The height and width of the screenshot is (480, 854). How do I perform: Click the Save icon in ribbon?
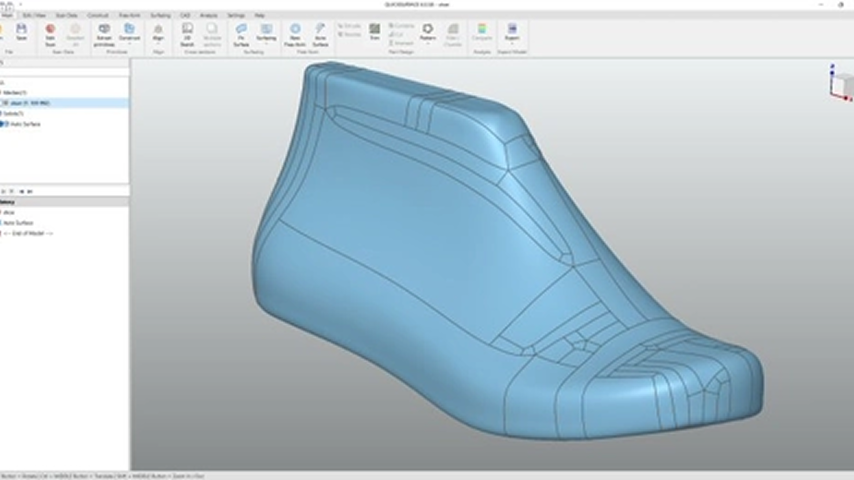point(22,32)
